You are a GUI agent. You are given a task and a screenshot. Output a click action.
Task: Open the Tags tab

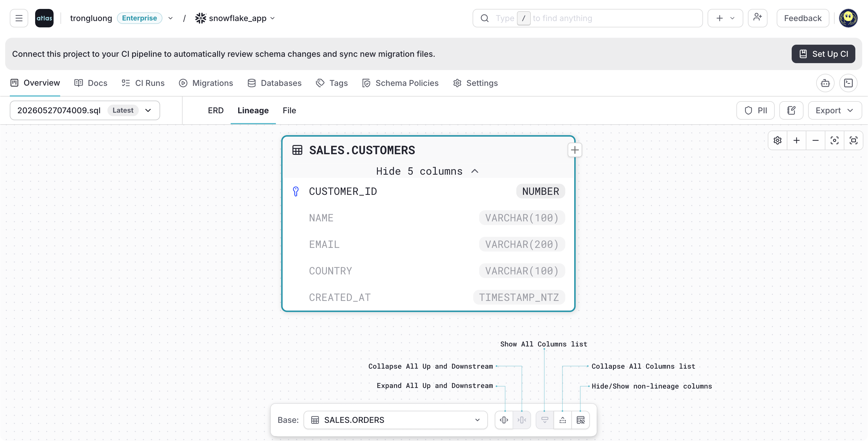coord(331,83)
